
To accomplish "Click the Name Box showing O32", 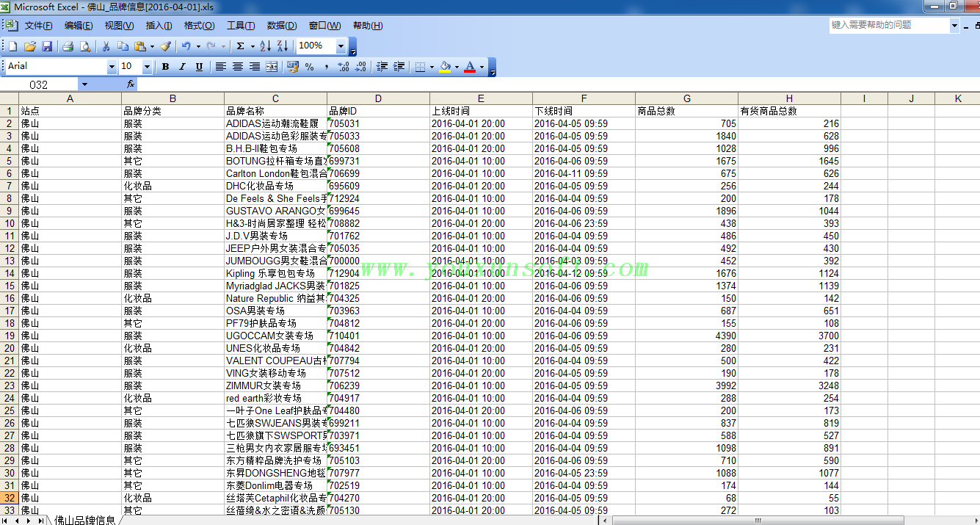I will point(39,84).
